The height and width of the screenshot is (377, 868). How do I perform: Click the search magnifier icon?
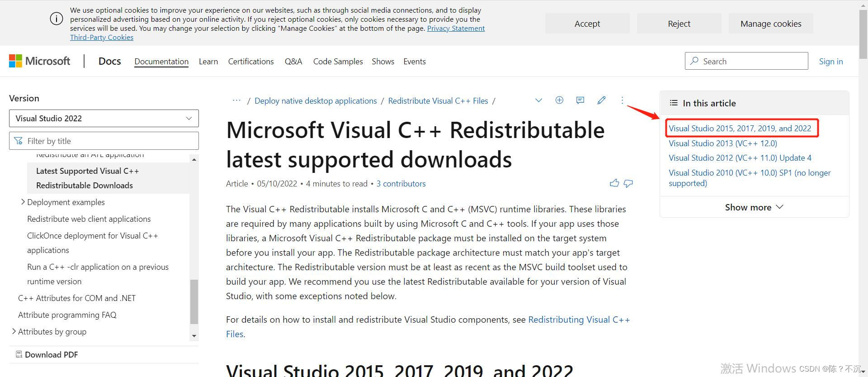(x=694, y=61)
